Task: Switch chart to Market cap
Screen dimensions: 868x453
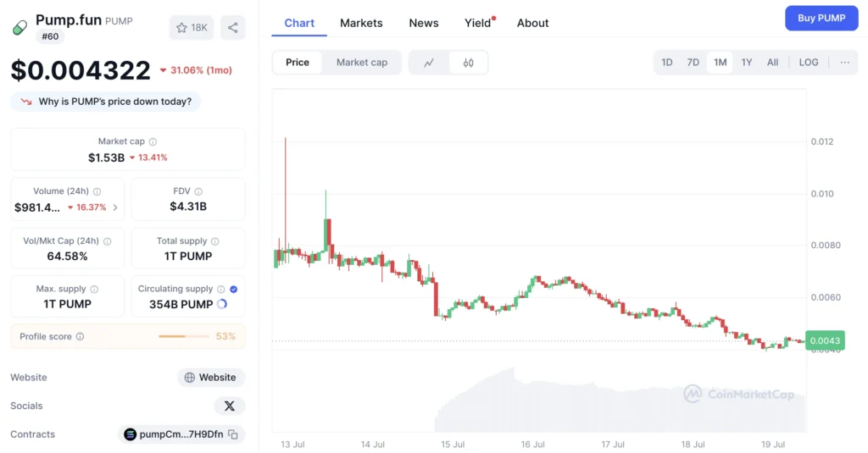Action: tap(362, 63)
